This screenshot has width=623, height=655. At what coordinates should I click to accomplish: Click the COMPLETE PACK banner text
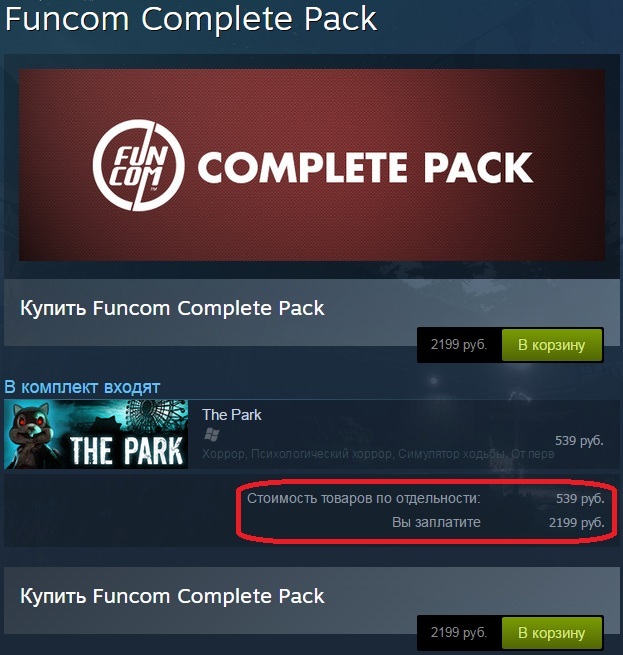coord(365,167)
